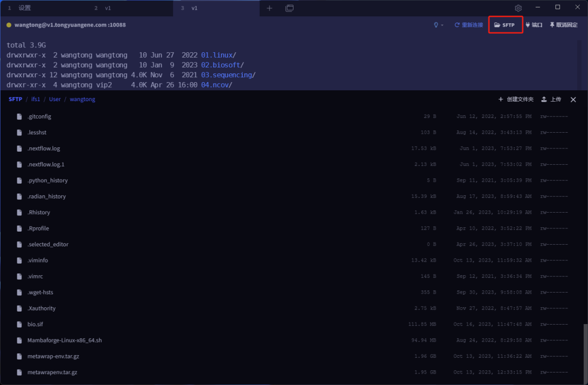Click file icon of .nextflow.log

[19, 148]
